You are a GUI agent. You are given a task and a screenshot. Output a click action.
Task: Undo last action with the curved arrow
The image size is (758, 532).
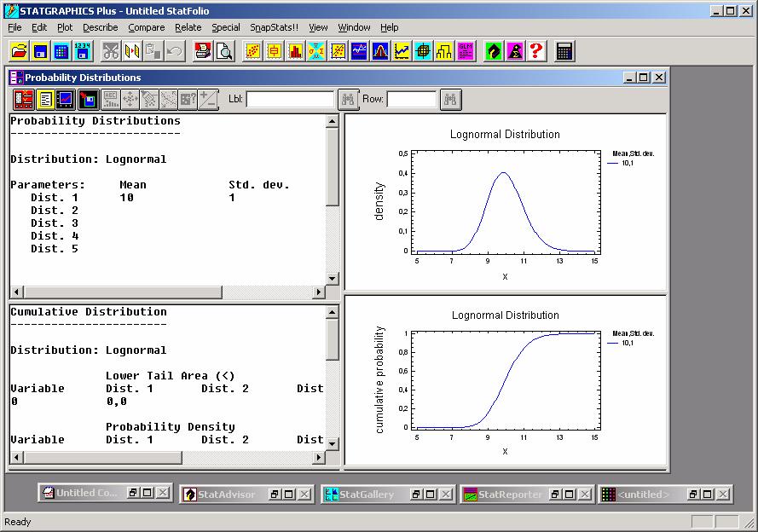tap(175, 51)
